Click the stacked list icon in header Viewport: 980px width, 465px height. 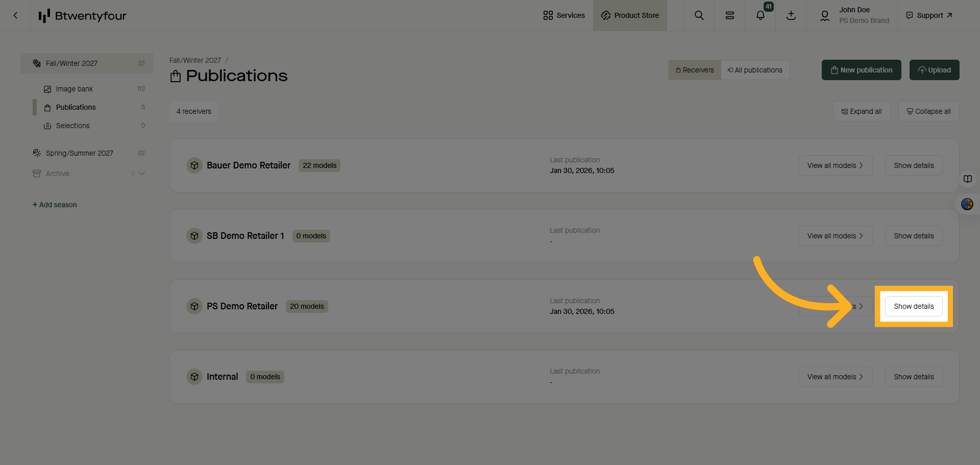coord(729,15)
